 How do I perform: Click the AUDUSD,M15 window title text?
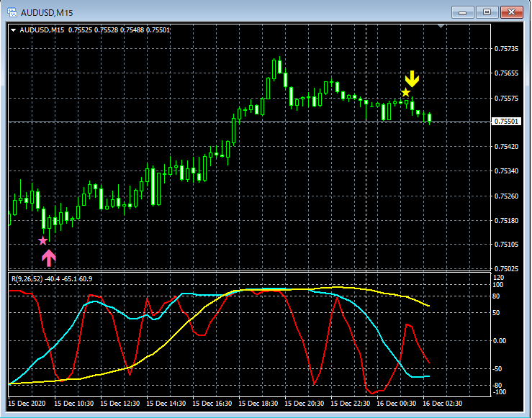48,12
